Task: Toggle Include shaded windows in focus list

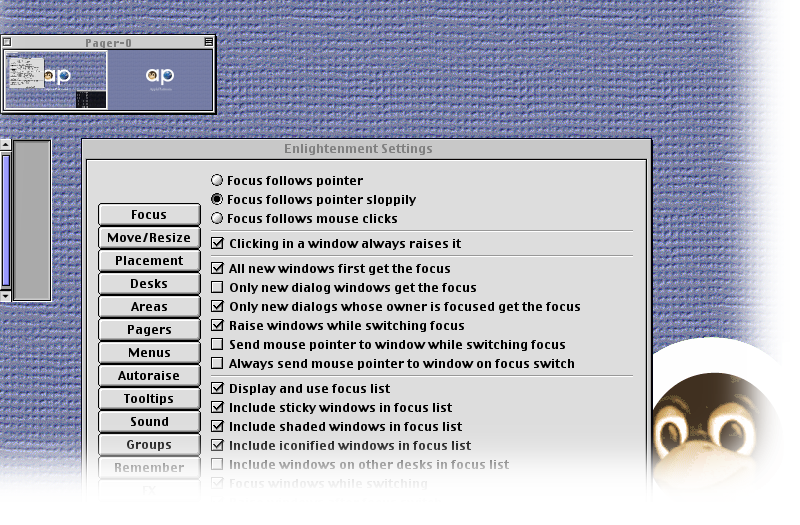Action: point(217,426)
